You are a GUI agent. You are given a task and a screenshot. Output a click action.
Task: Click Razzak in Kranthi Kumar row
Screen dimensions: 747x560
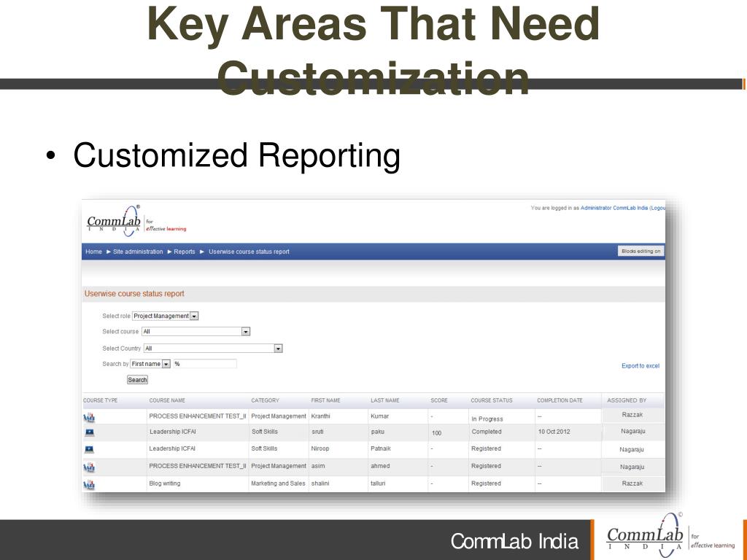pos(632,415)
